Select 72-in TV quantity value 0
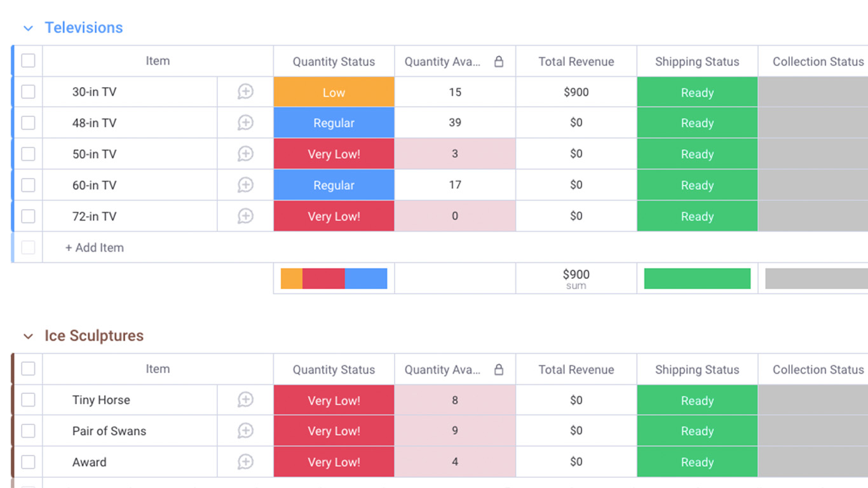The height and width of the screenshot is (488, 868). point(455,216)
